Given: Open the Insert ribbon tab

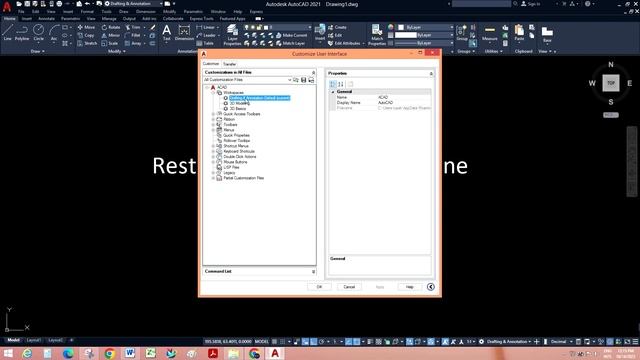Looking at the screenshot, I should point(27,19).
